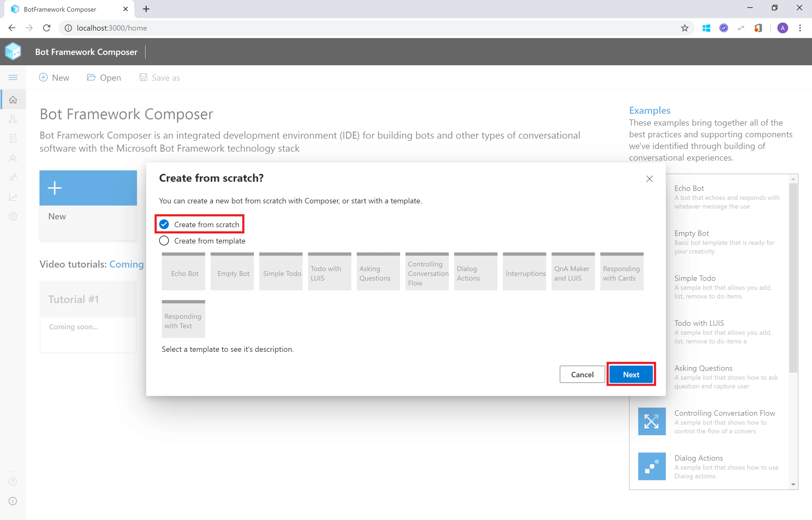Screen dimensions: 812x520
Task: Click the Composer logo in header
Action: point(13,51)
